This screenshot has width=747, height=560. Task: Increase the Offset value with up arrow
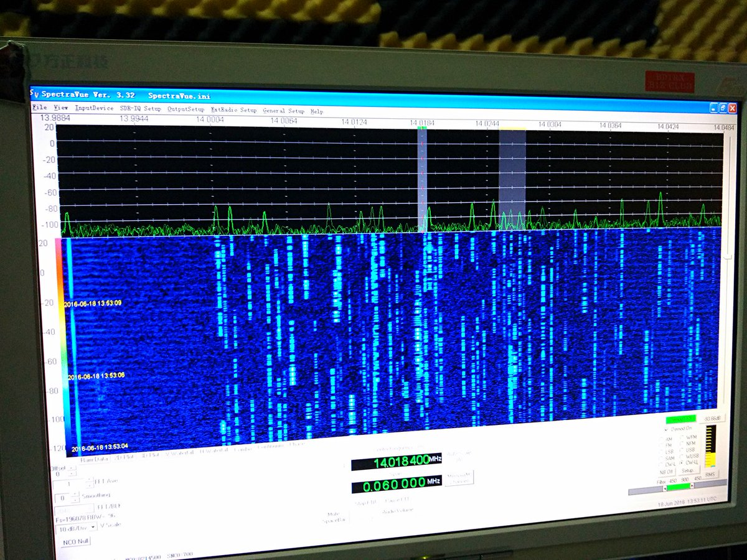pos(72,468)
